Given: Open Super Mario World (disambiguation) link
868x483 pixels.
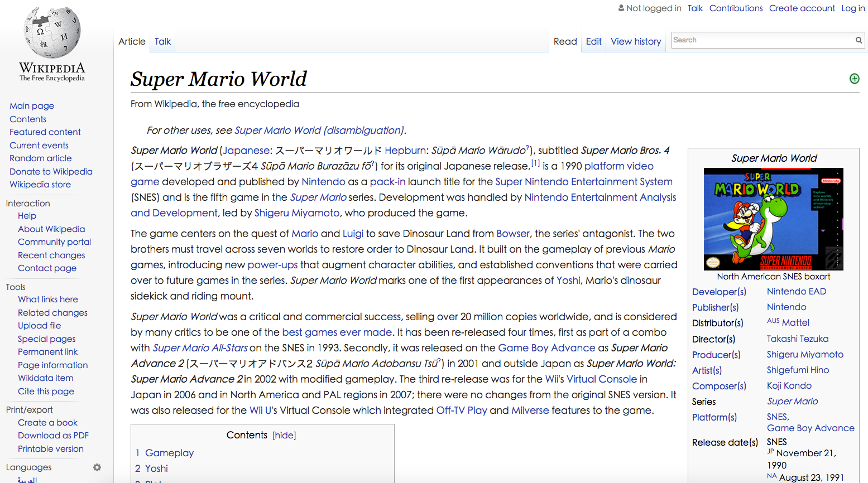Looking at the screenshot, I should pyautogui.click(x=319, y=131).
